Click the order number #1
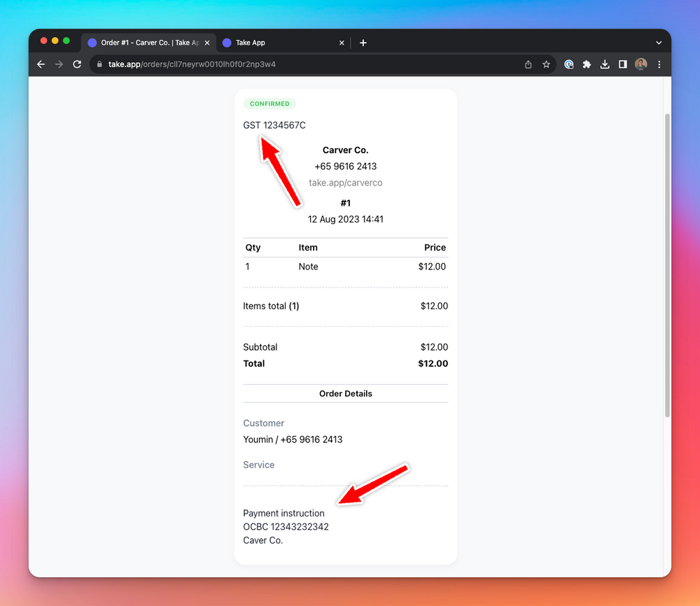700x606 pixels. (346, 203)
